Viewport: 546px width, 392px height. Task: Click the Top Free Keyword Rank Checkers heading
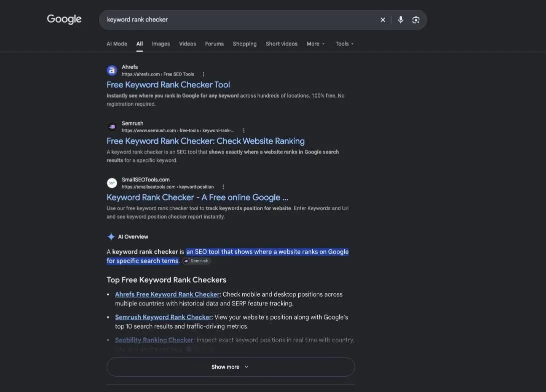coord(167,280)
